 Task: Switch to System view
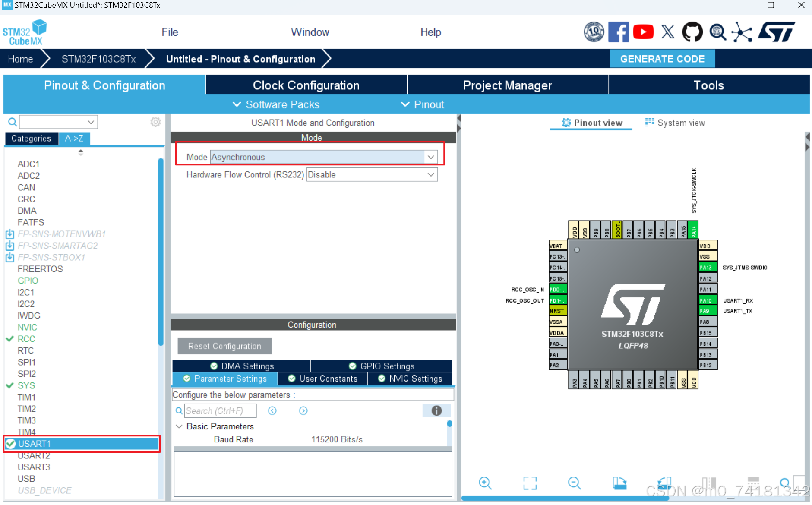point(675,123)
